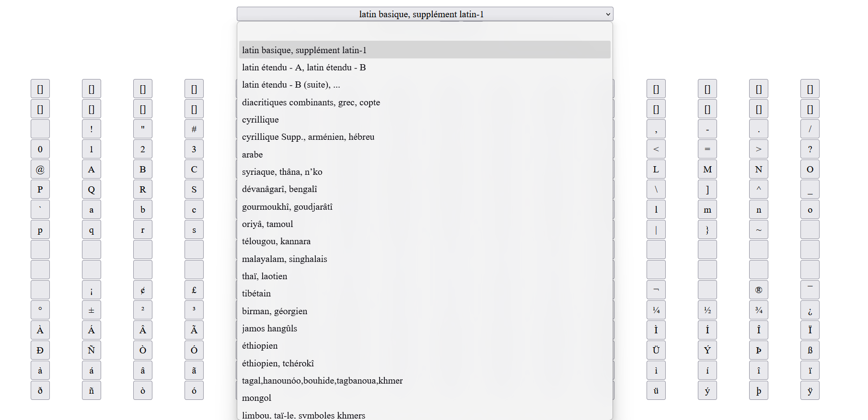Select the 'arabe' option
Screen dimensions: 868x420
click(253, 155)
